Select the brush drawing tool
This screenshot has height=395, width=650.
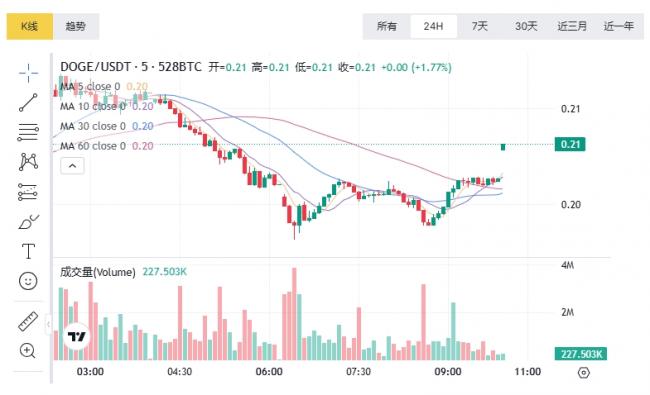28,222
